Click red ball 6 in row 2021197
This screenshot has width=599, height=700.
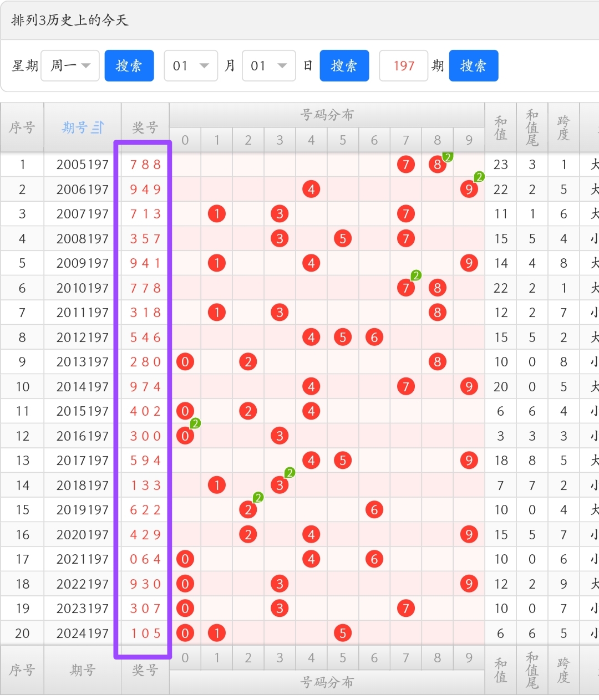click(x=374, y=559)
